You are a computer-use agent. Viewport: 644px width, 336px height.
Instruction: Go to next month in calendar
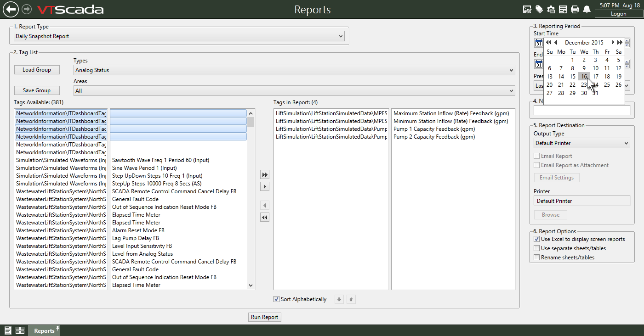pos(613,43)
